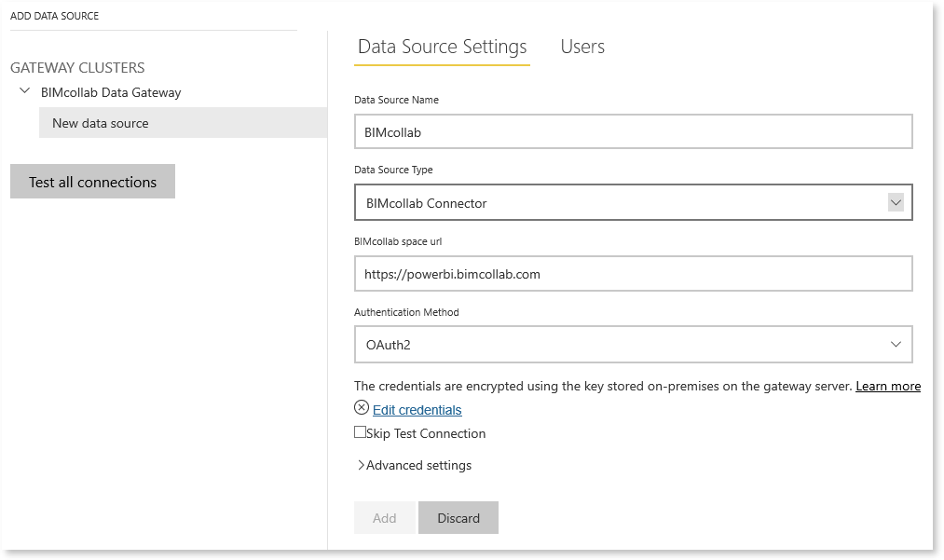The height and width of the screenshot is (560, 944).
Task: Switch to the Users tab
Action: point(582,47)
